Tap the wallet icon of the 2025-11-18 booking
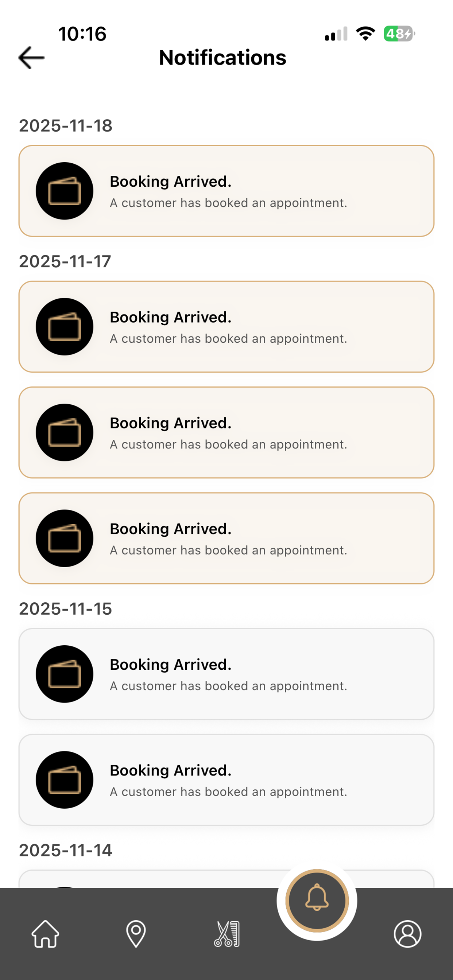Image resolution: width=453 pixels, height=980 pixels. (64, 191)
